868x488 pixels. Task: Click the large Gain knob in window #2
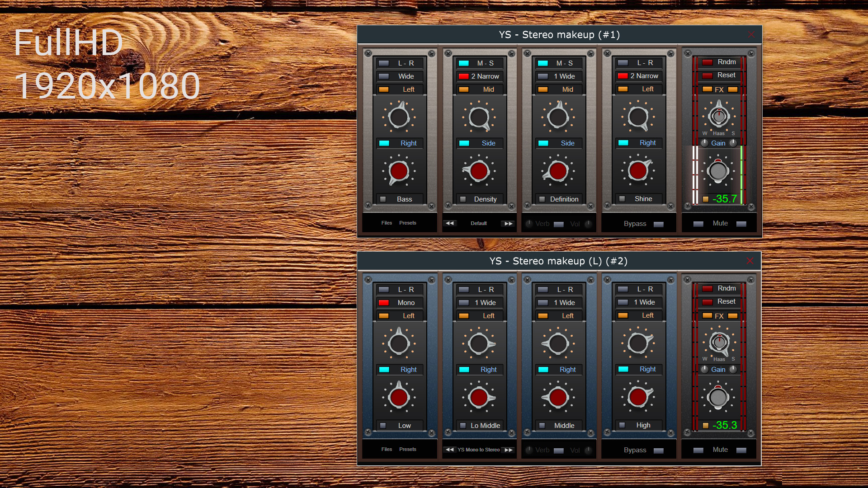pos(718,398)
